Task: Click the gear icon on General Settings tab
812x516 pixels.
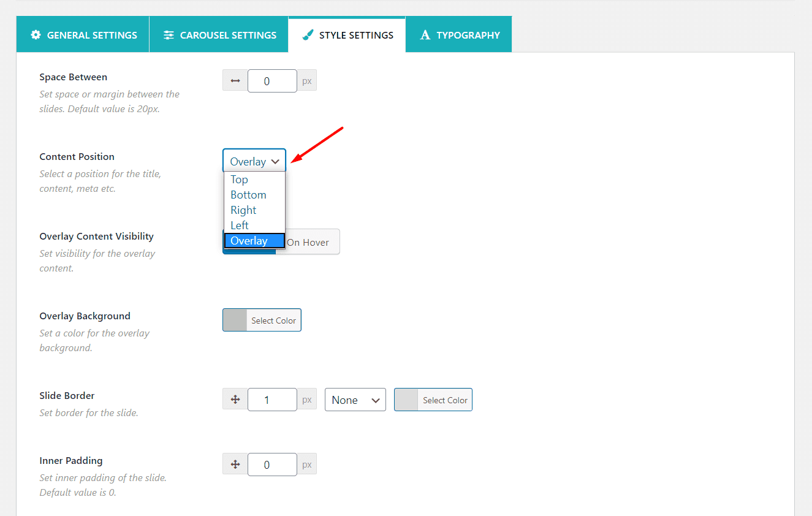Action: pyautogui.click(x=36, y=35)
